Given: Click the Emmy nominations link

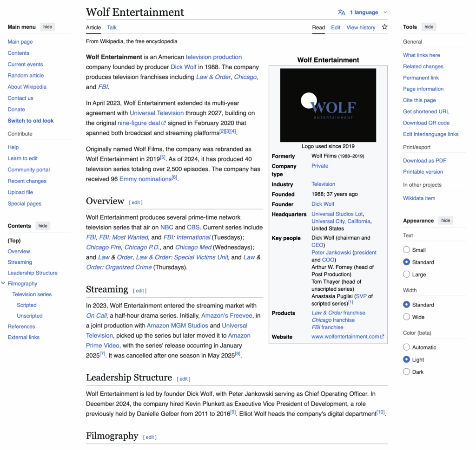Looking at the screenshot, I should point(145,179).
